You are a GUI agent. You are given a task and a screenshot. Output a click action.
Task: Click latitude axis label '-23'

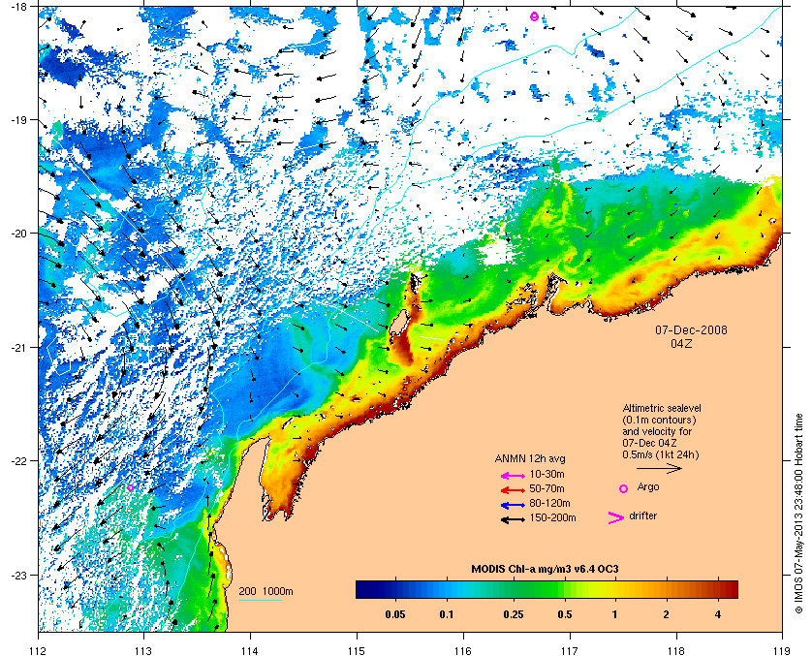point(17,575)
